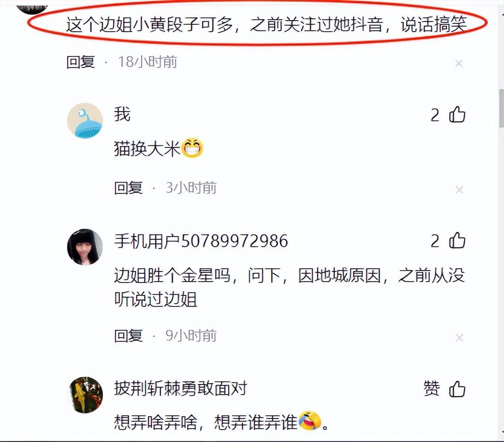The width and height of the screenshot is (504, 442).
Task: Open username 手机用户50789972986 profile
Action: (x=201, y=241)
